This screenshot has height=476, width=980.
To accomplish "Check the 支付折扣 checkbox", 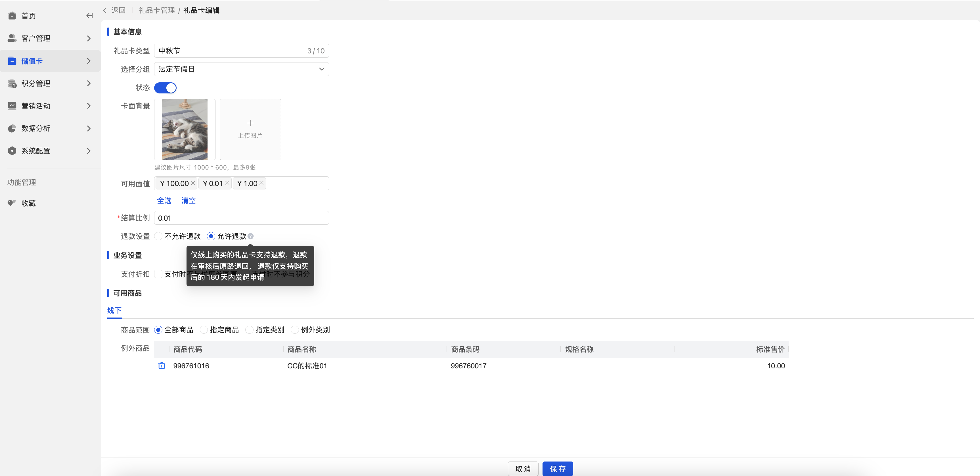I will coord(158,274).
